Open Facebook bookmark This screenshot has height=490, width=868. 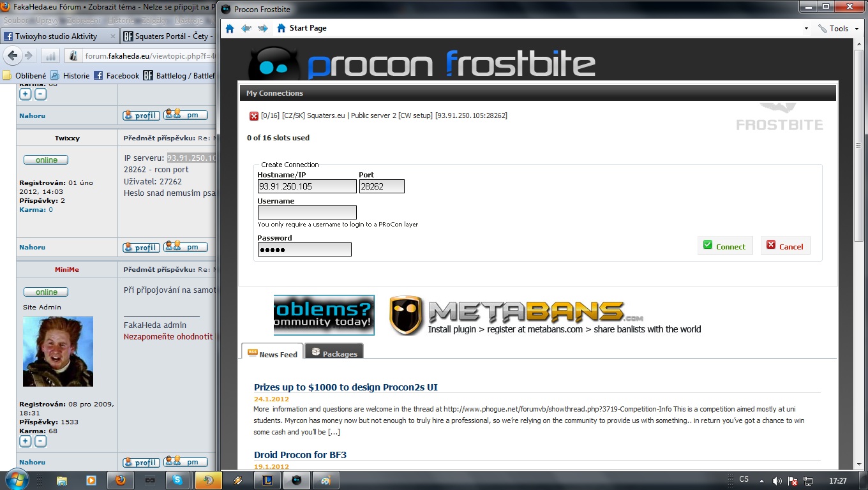coord(116,75)
